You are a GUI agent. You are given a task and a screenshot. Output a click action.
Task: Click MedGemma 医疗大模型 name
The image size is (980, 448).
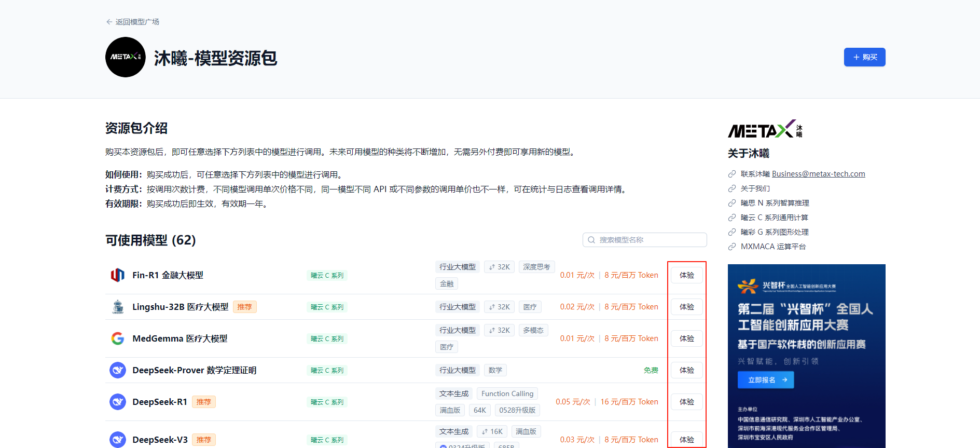click(x=180, y=338)
